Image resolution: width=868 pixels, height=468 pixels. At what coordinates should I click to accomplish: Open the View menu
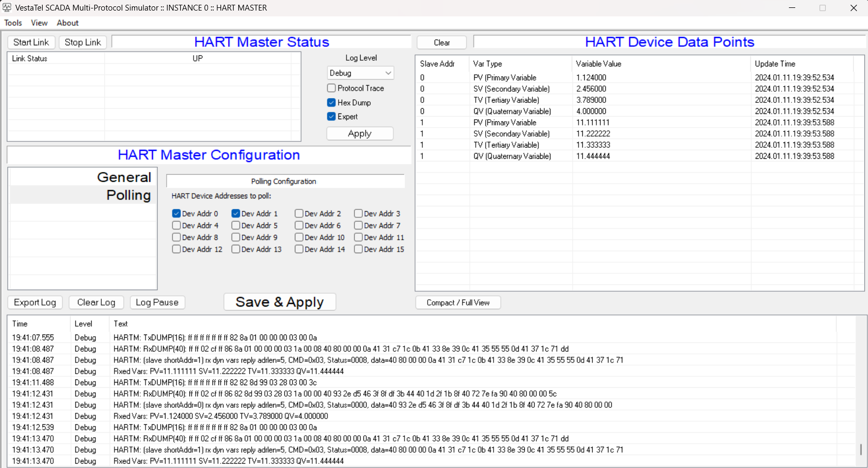pos(39,23)
